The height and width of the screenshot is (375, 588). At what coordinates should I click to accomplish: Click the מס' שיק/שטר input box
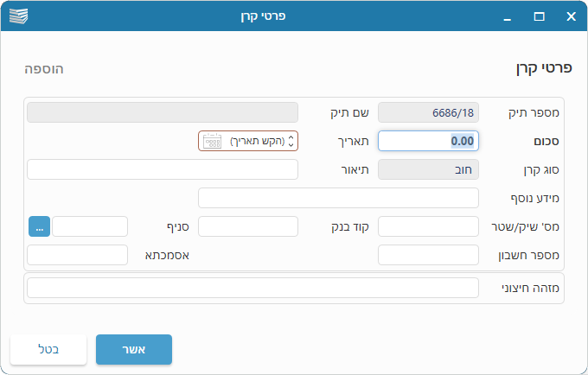428,226
